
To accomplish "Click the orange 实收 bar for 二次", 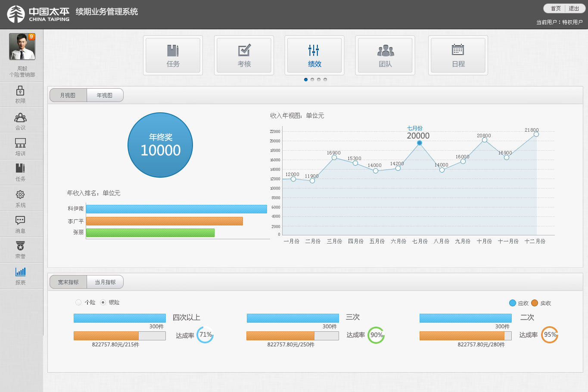I will click(462, 336).
